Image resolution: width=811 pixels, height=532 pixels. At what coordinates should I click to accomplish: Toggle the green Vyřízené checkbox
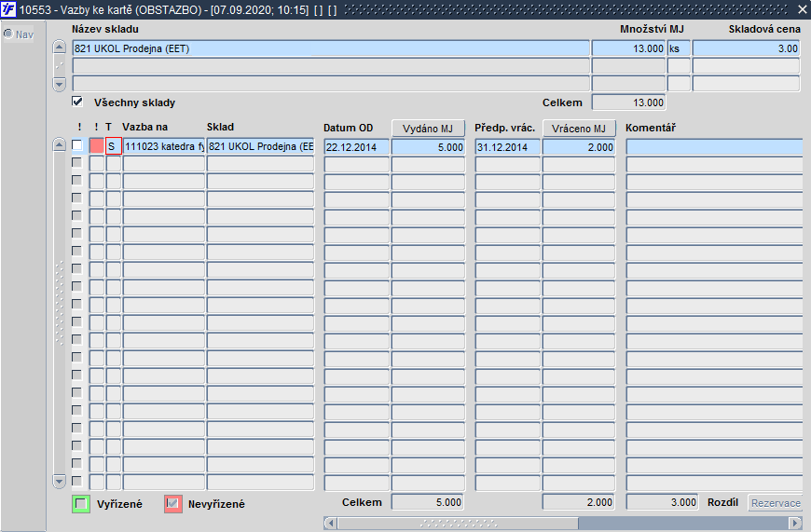(81, 503)
